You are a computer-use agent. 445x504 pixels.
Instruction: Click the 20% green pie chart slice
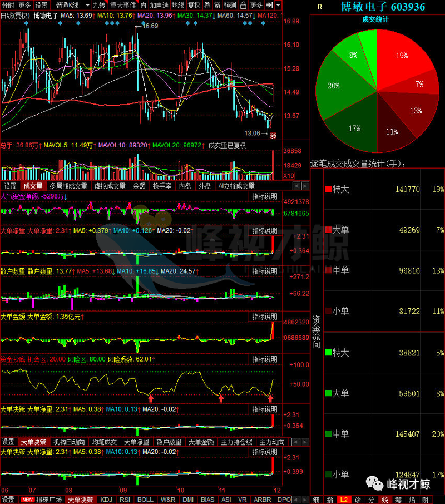click(x=334, y=86)
